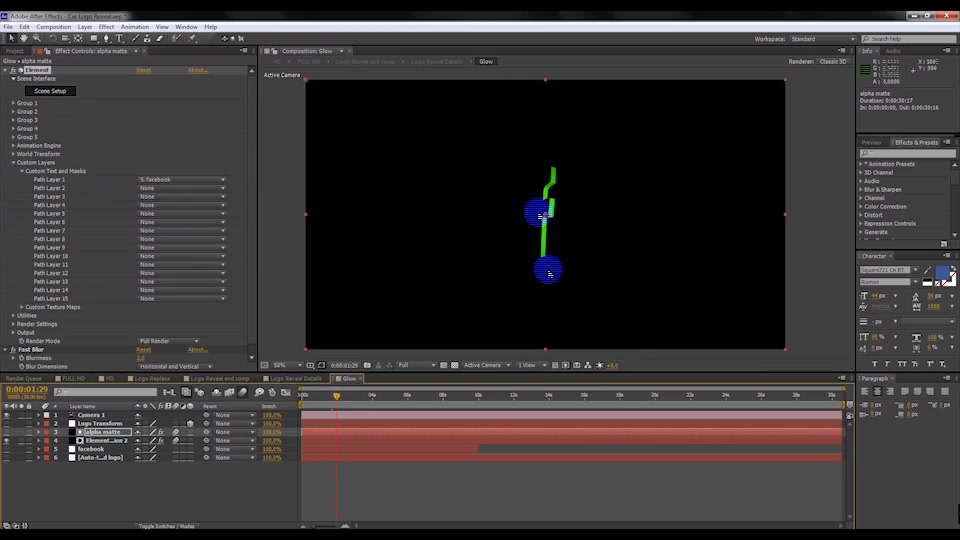
Task: Select the Zoom magnifier tool
Action: click(x=37, y=39)
